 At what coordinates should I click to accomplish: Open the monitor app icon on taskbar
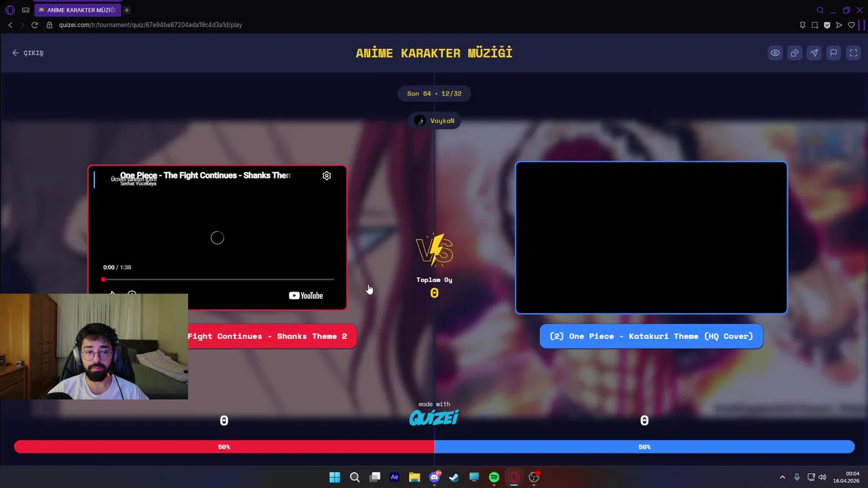point(474,477)
